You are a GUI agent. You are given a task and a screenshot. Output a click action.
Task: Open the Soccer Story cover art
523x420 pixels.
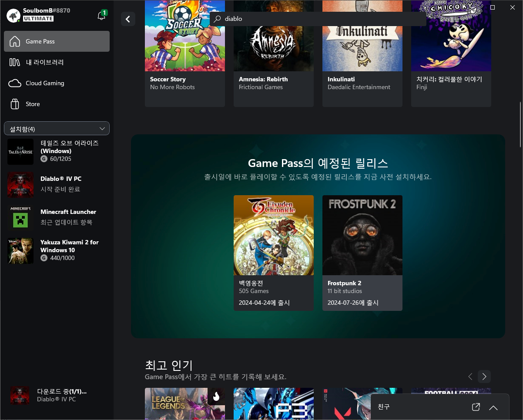coord(185,36)
